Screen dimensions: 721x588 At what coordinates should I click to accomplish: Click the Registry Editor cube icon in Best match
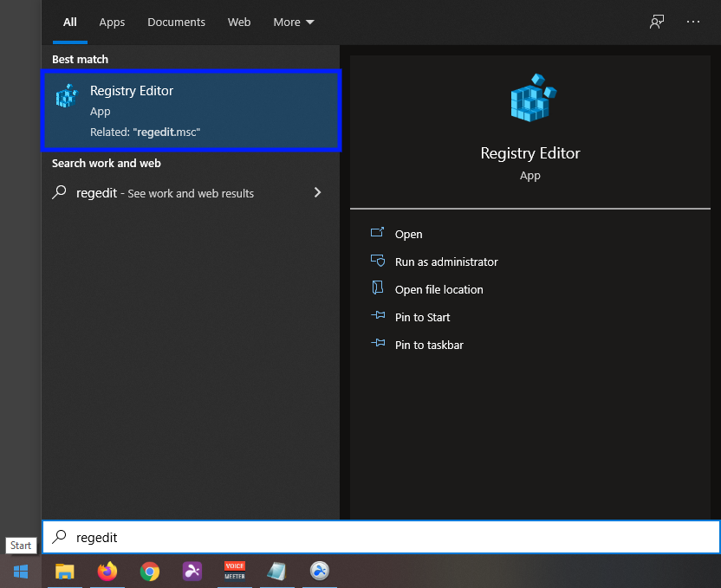pyautogui.click(x=67, y=95)
